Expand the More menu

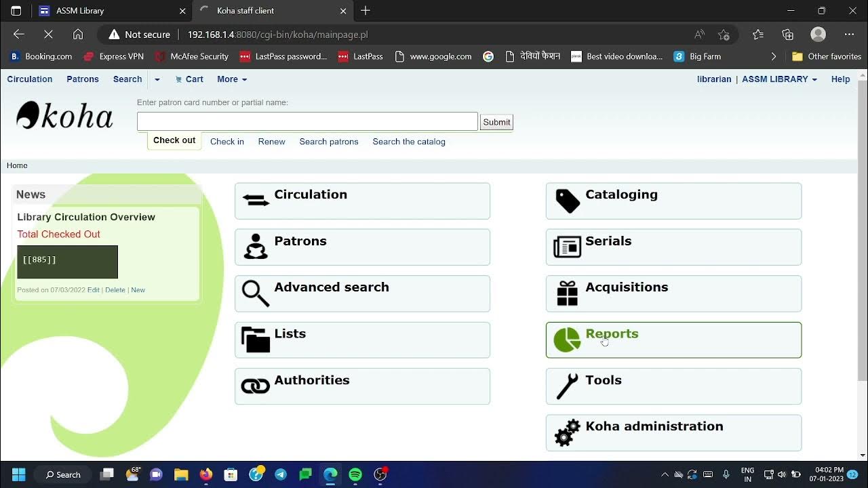[232, 79]
